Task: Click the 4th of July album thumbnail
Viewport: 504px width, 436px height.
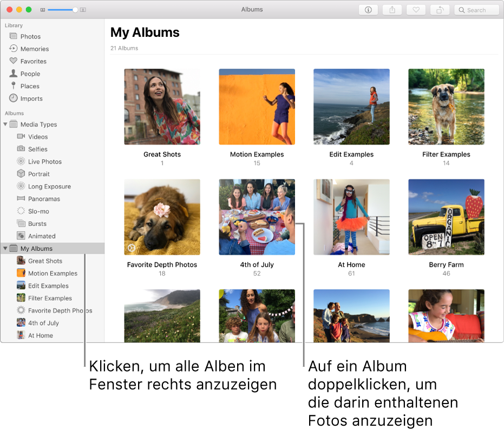Action: (257, 217)
